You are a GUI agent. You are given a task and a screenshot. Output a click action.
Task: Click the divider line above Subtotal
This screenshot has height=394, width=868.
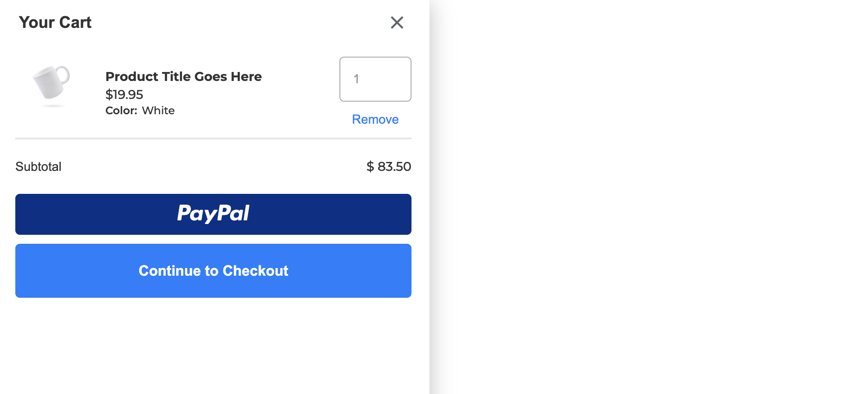pos(213,139)
